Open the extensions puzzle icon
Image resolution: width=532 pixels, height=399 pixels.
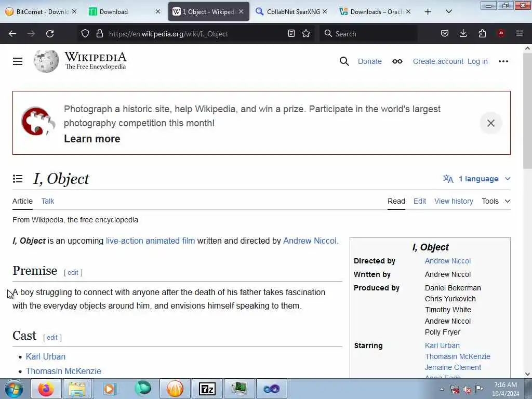(482, 33)
